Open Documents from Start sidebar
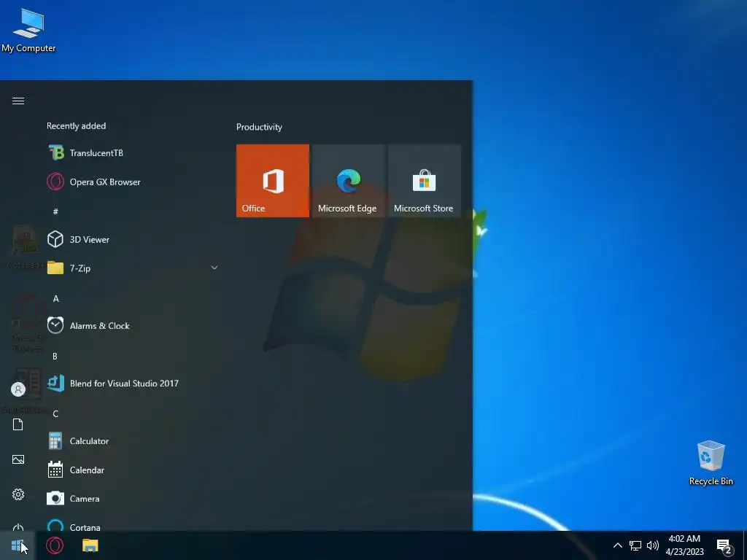 click(x=18, y=424)
